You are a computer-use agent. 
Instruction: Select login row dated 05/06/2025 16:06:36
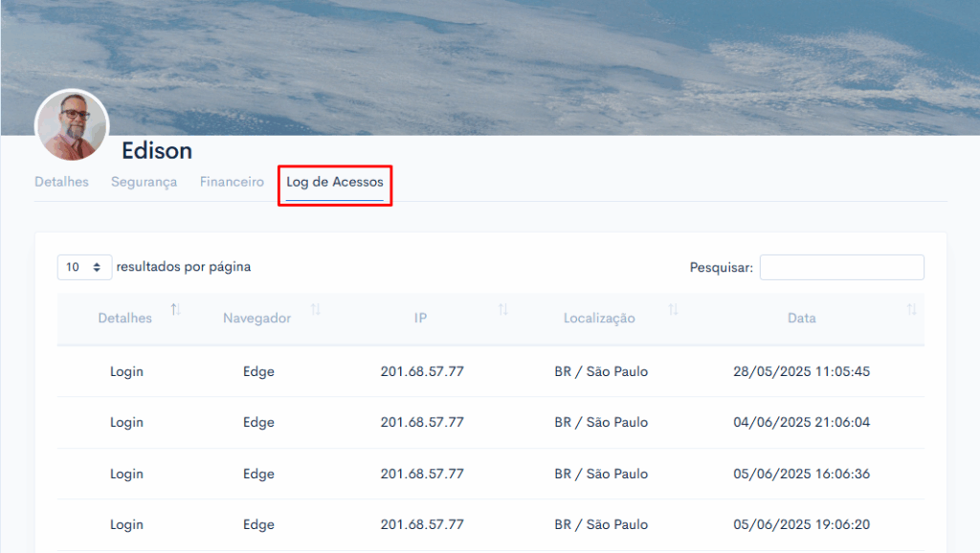pos(491,474)
